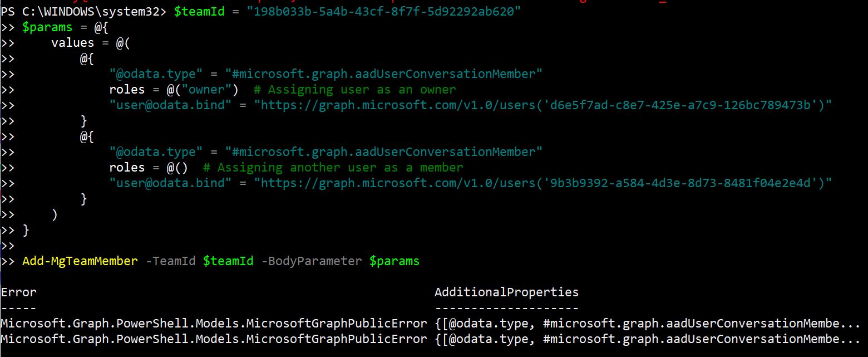Click $params after -BodyParameter
Screen dimensions: 868x357
point(394,261)
